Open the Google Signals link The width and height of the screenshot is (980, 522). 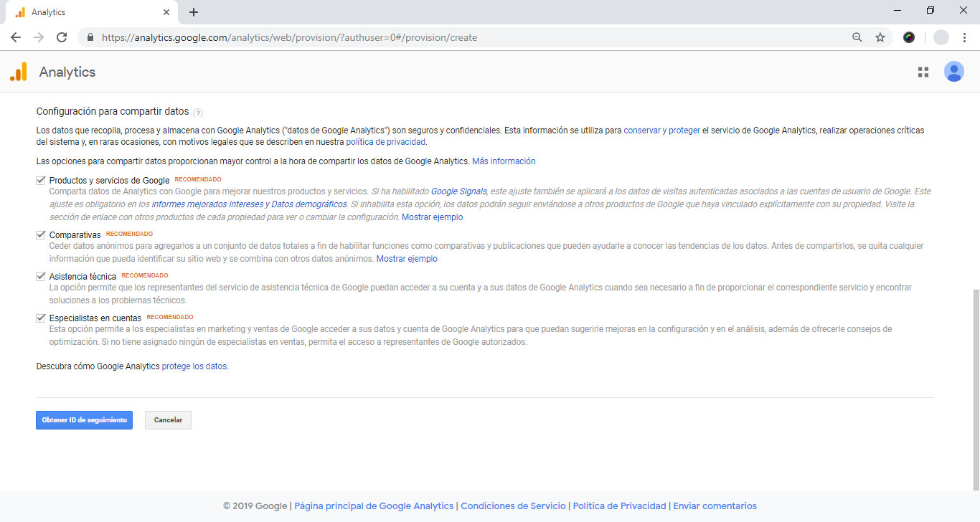tap(458, 191)
